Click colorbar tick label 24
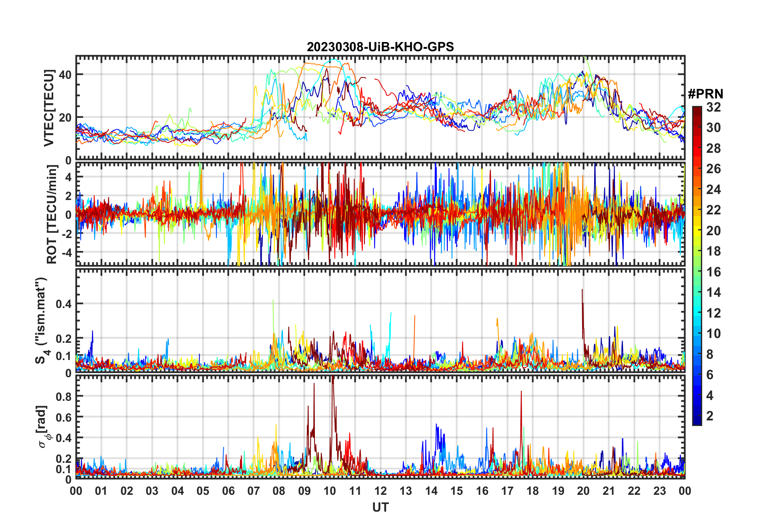The height and width of the screenshot is (532, 761). click(x=713, y=190)
